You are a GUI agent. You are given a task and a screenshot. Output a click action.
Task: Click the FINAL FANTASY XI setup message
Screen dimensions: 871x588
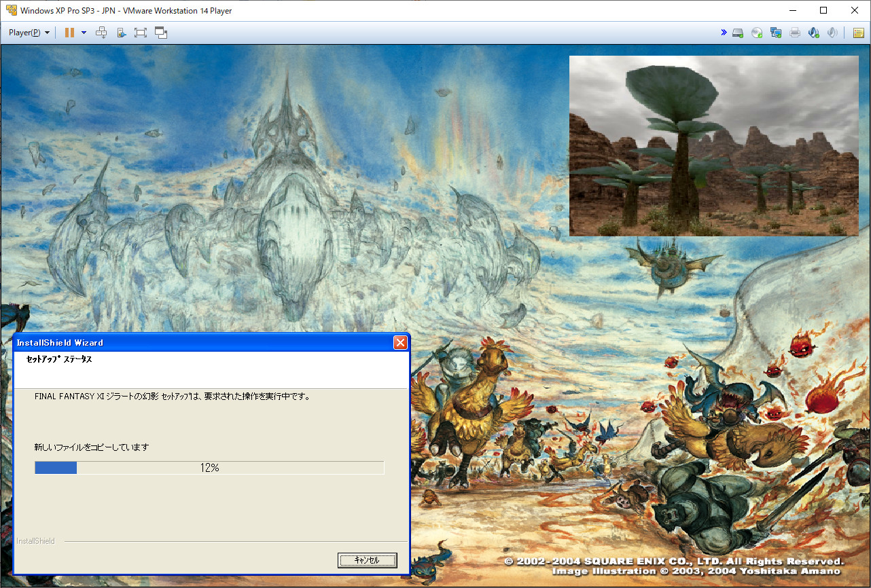tap(173, 396)
